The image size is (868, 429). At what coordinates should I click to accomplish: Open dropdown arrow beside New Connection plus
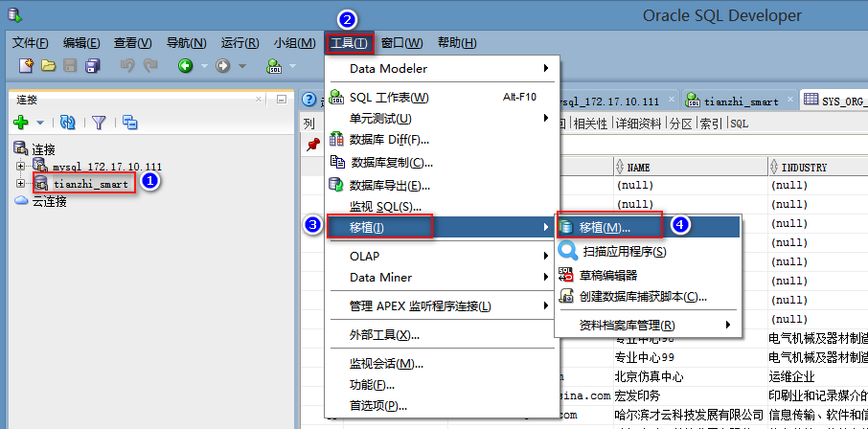tap(40, 123)
